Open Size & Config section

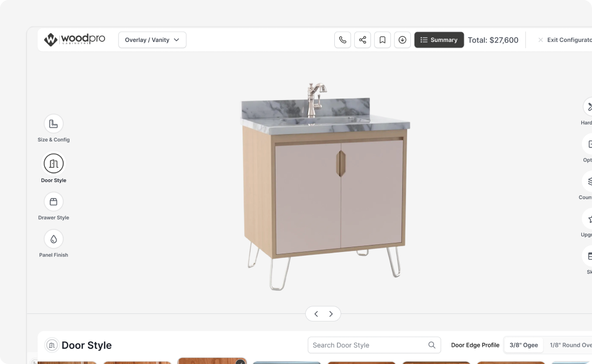[53, 129]
